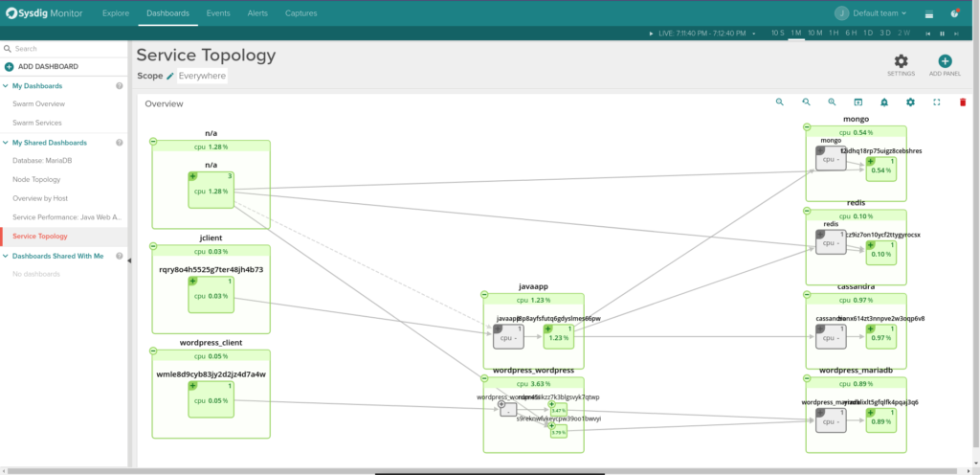This screenshot has height=475, width=980.
Task: Select the 3 D time span
Action: pos(885,33)
